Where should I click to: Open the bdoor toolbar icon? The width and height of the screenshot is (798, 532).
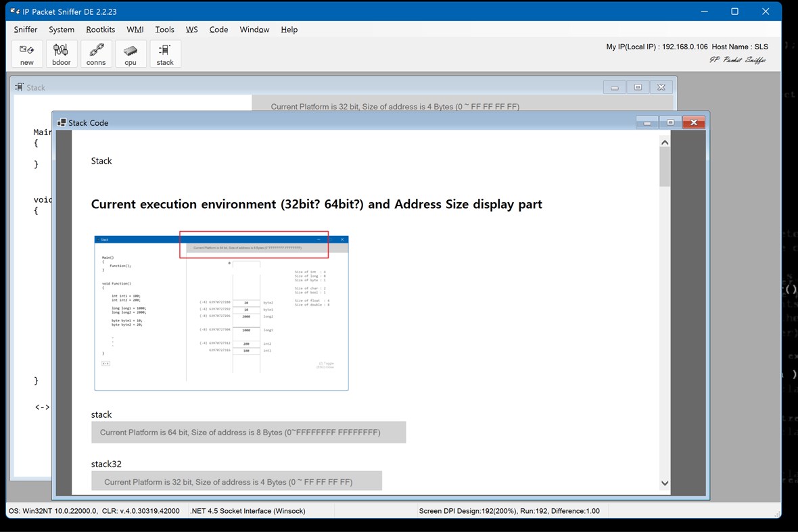click(61, 54)
